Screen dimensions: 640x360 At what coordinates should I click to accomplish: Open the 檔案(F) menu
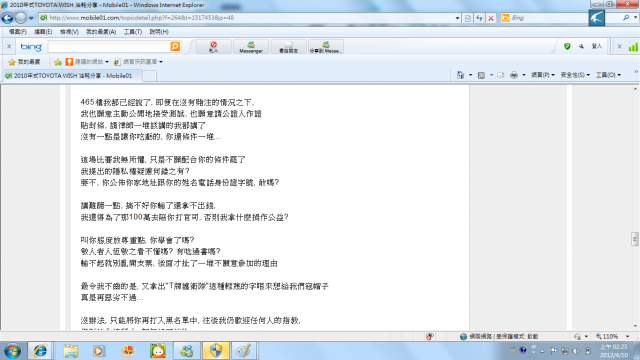18,32
